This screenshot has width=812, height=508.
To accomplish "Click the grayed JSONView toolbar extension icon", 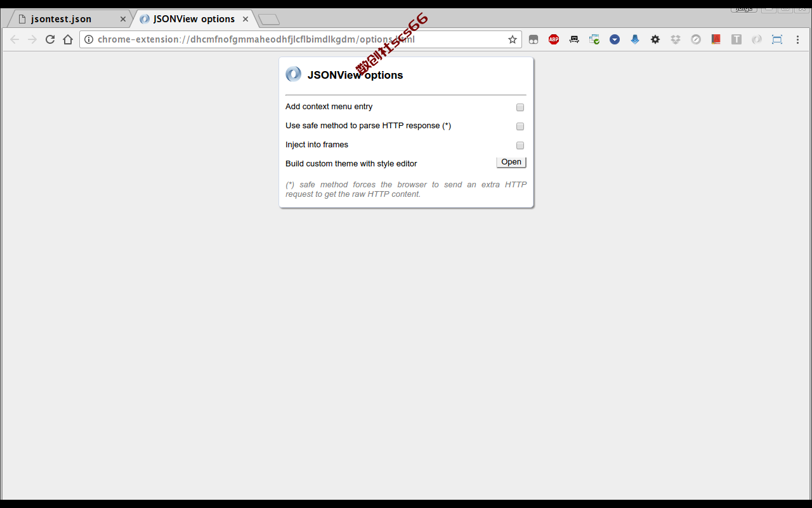I will tap(757, 39).
